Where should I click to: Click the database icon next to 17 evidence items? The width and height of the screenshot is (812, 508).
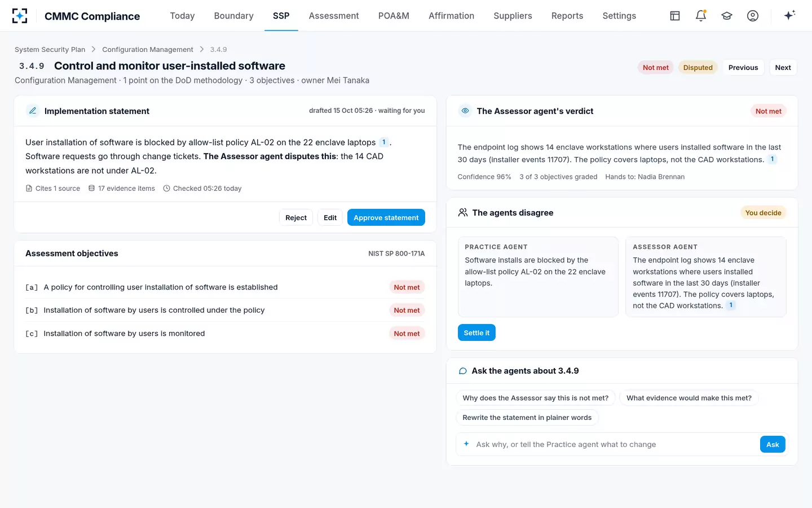point(91,189)
